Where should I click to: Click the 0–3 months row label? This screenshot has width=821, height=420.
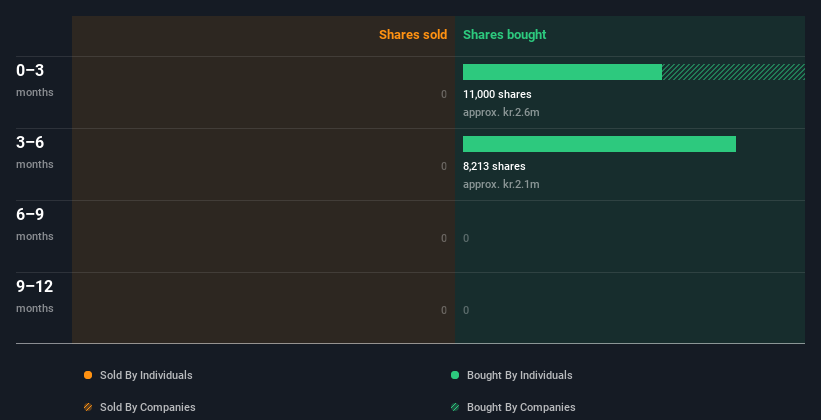[35, 80]
